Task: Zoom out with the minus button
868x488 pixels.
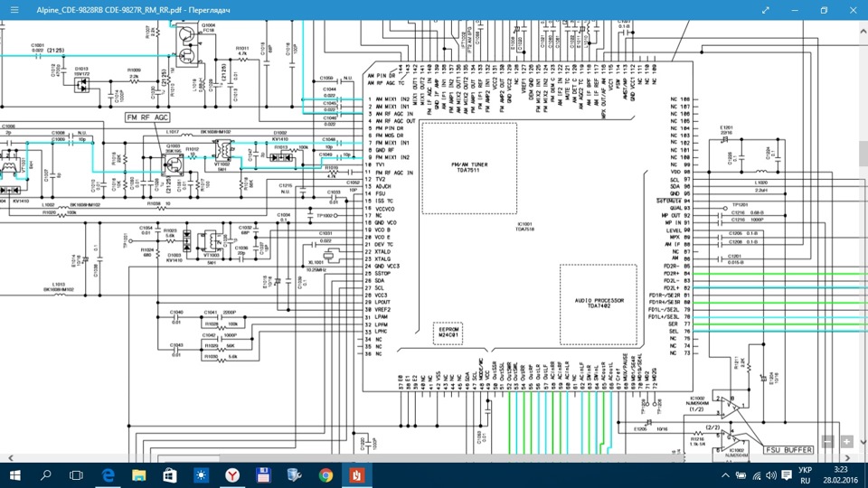Action: pyautogui.click(x=827, y=442)
